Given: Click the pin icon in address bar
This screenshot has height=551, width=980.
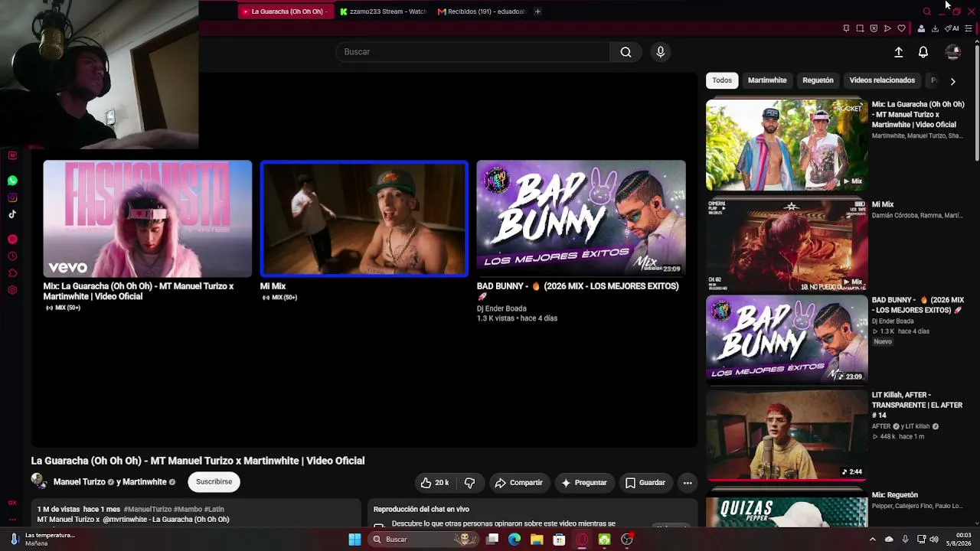Looking at the screenshot, I should click(x=846, y=28).
